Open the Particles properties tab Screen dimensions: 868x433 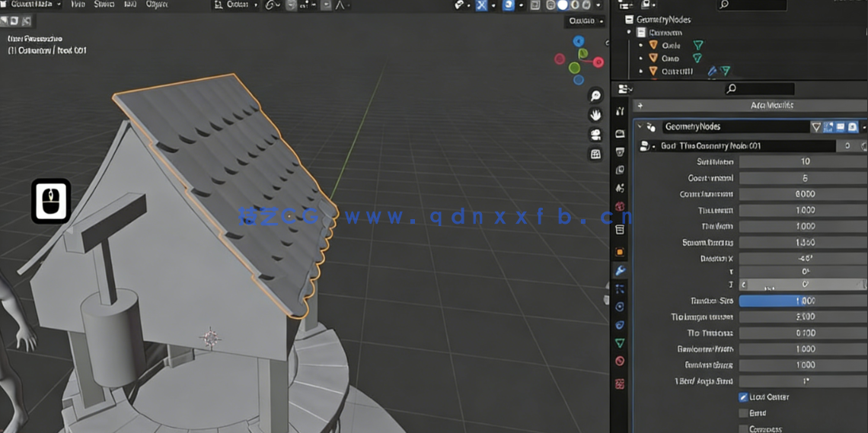[620, 288]
